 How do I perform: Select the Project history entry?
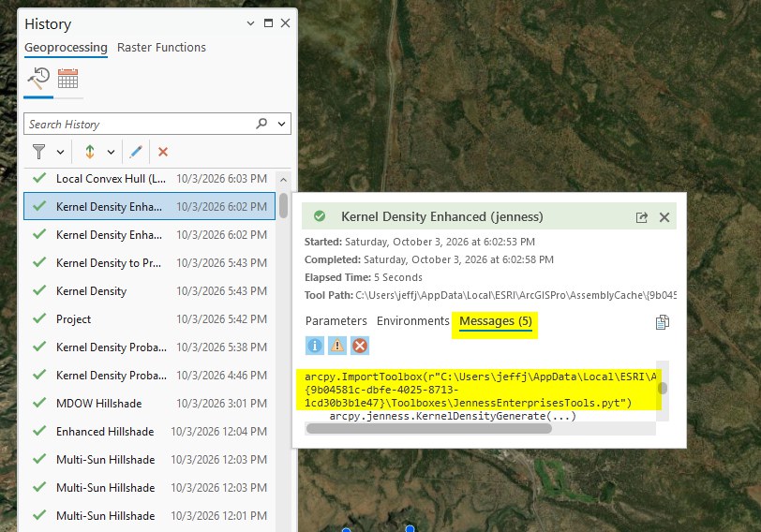pyautogui.click(x=150, y=319)
